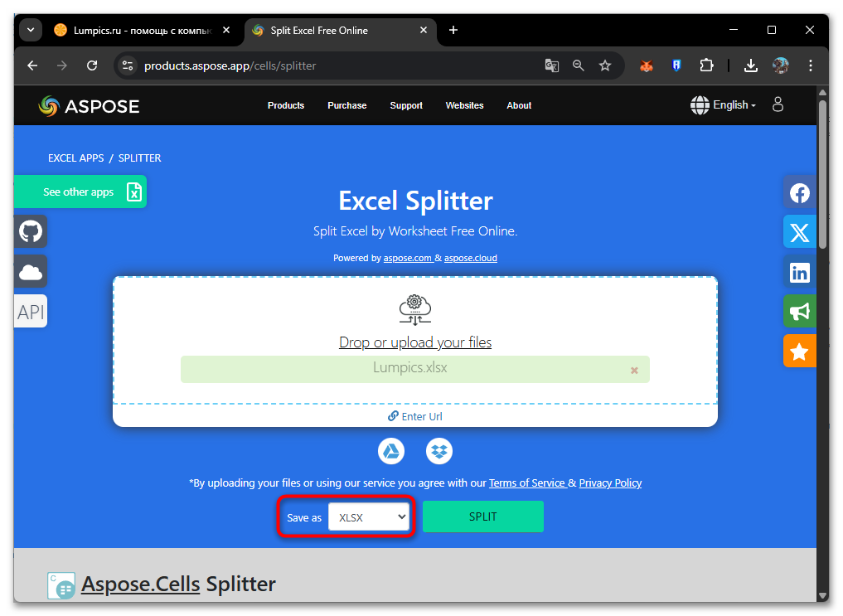The image size is (843, 616).
Task: Click the See other apps button
Action: point(80,192)
